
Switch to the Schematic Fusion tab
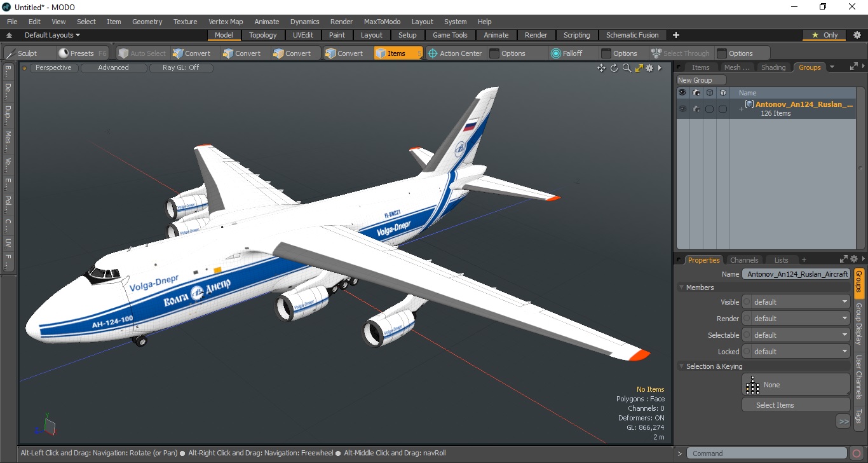(x=632, y=35)
